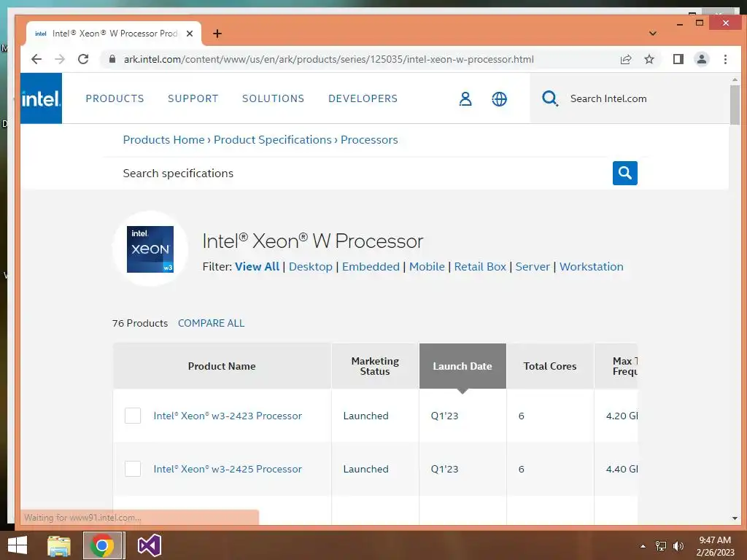The width and height of the screenshot is (747, 560).
Task: Tick checkbox for Xeon w3-2425 Processor
Action: pos(133,469)
